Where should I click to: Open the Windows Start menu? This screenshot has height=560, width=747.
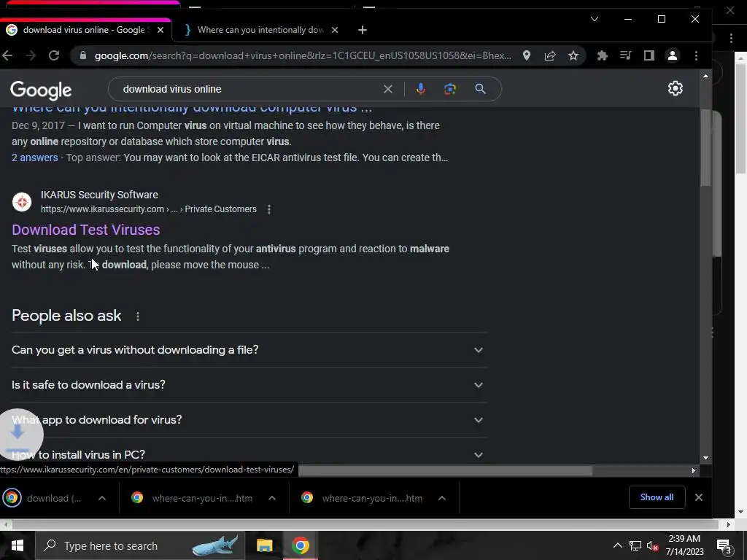pos(18,545)
